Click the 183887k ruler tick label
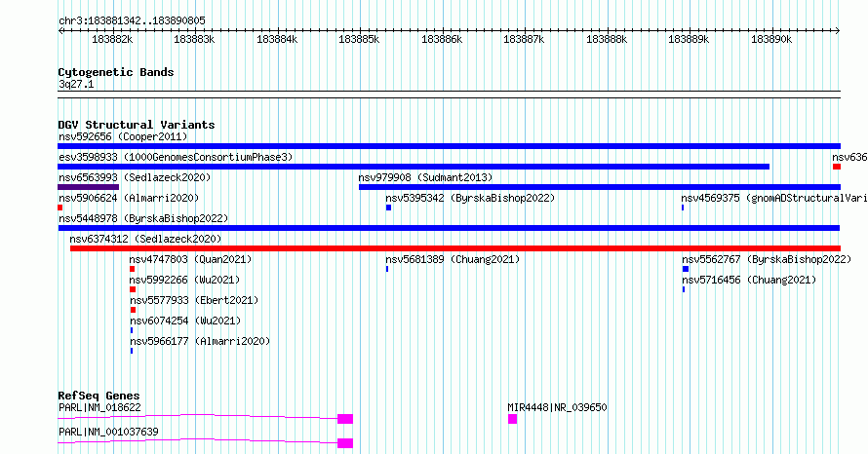868x454 pixels. 524,40
